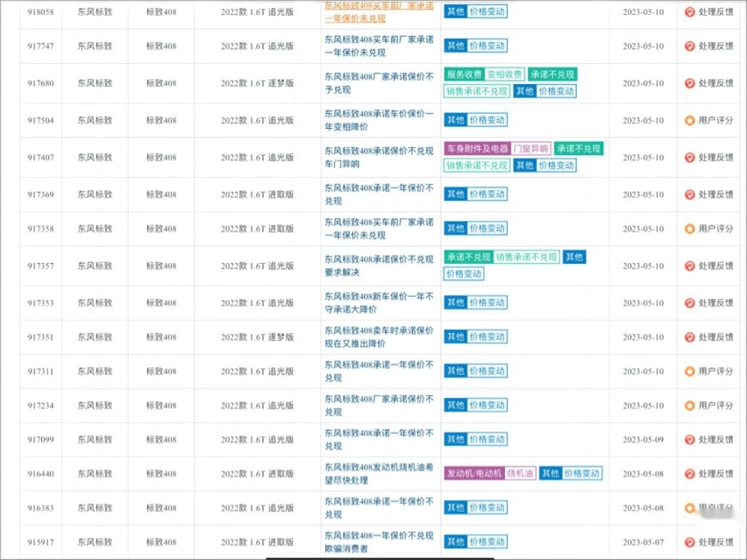
Task: Click the red 处理反馈 icon in row 917747
Action: (x=689, y=46)
